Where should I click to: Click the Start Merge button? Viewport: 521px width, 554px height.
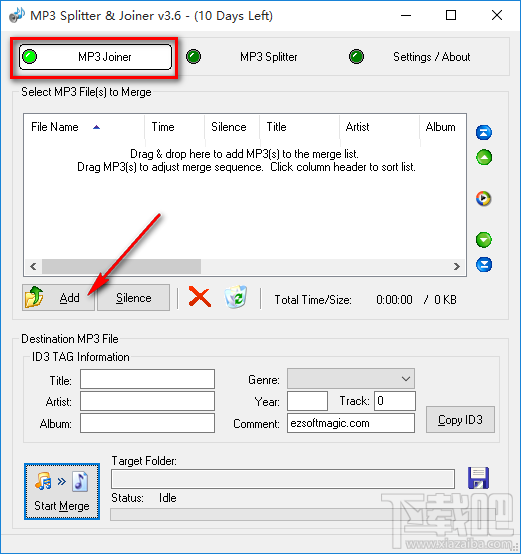click(62, 491)
